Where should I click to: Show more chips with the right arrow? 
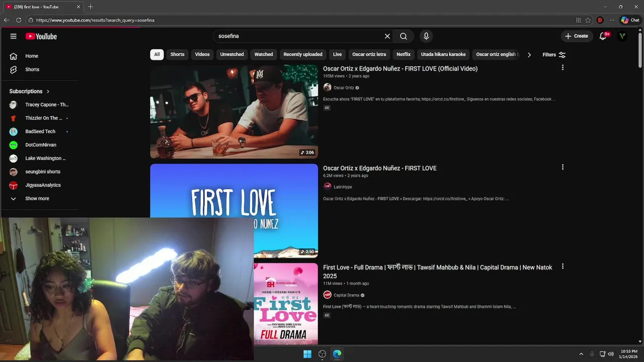tap(529, 54)
